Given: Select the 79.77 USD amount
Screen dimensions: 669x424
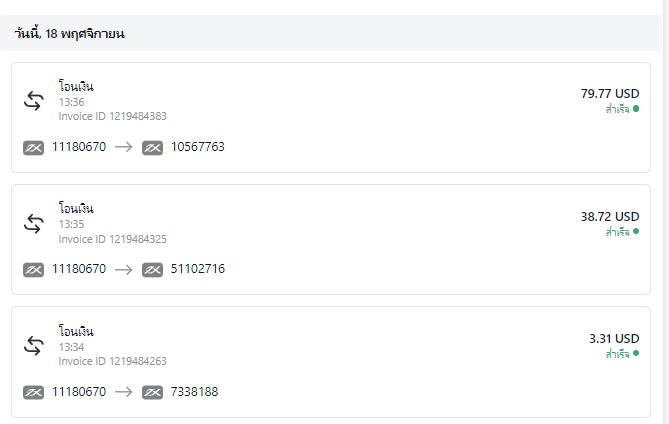Looking at the screenshot, I should pyautogui.click(x=610, y=94).
